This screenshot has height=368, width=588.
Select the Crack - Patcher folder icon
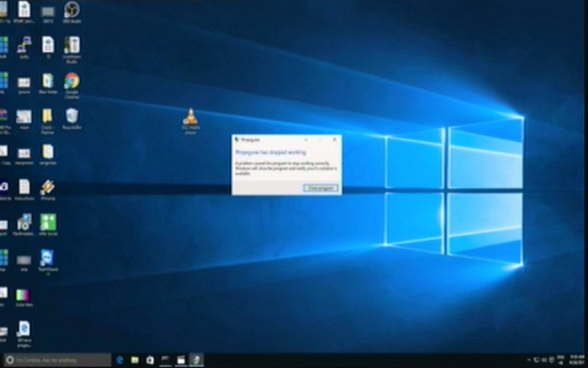[47, 121]
